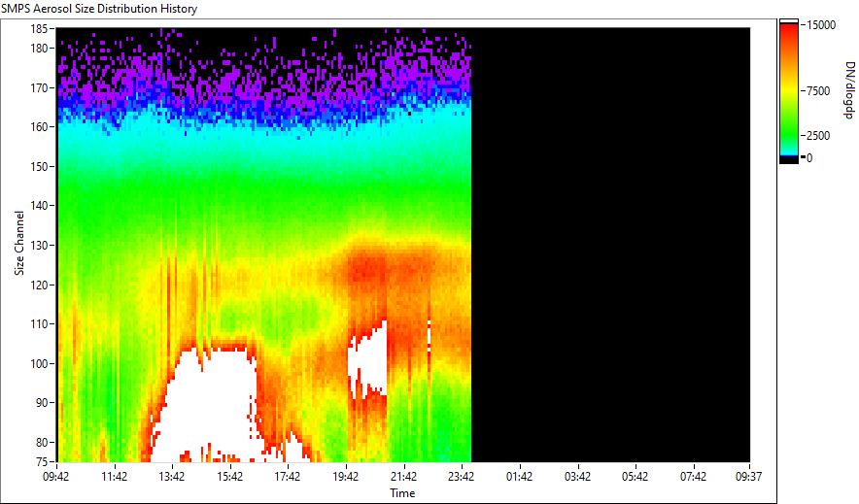Click the color ramp legend bar
The width and height of the screenshot is (859, 504).
pos(789,91)
